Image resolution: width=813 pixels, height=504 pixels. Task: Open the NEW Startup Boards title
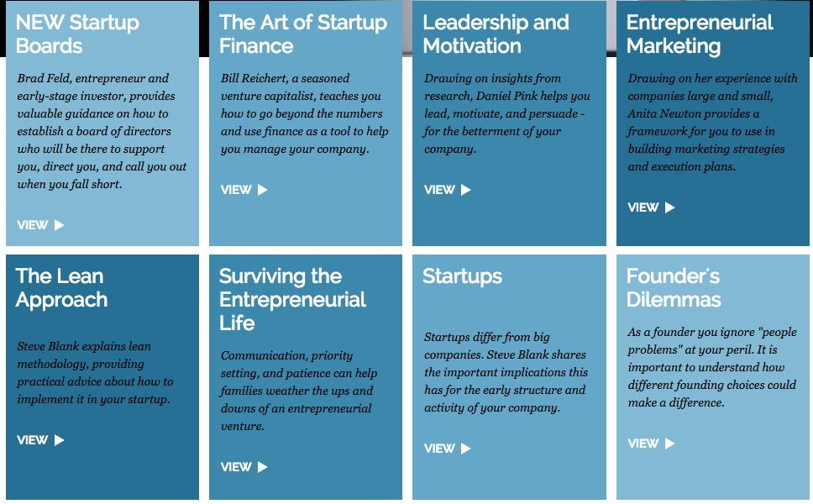coord(77,34)
